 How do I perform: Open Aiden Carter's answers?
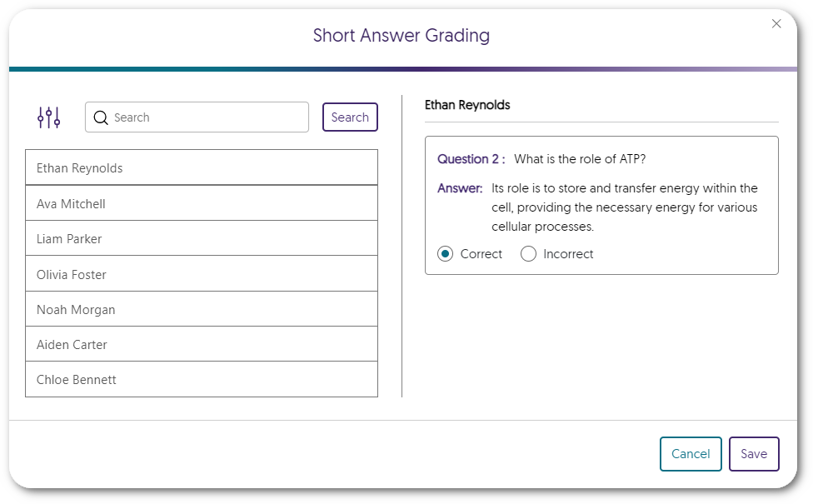[x=202, y=345]
